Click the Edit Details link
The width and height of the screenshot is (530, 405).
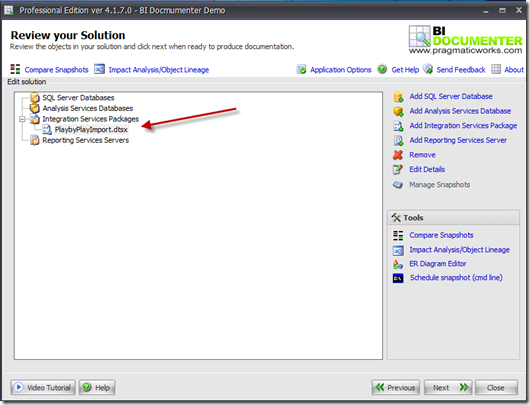point(427,169)
